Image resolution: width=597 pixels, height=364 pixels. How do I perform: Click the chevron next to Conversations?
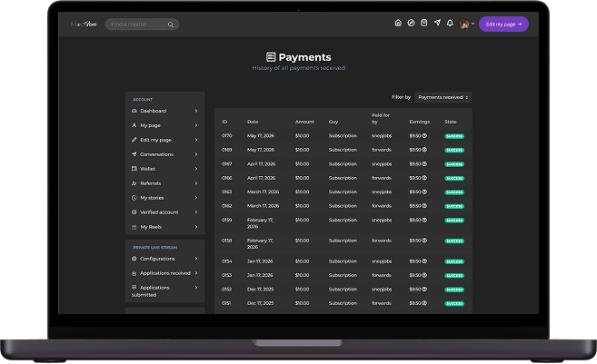pos(196,154)
